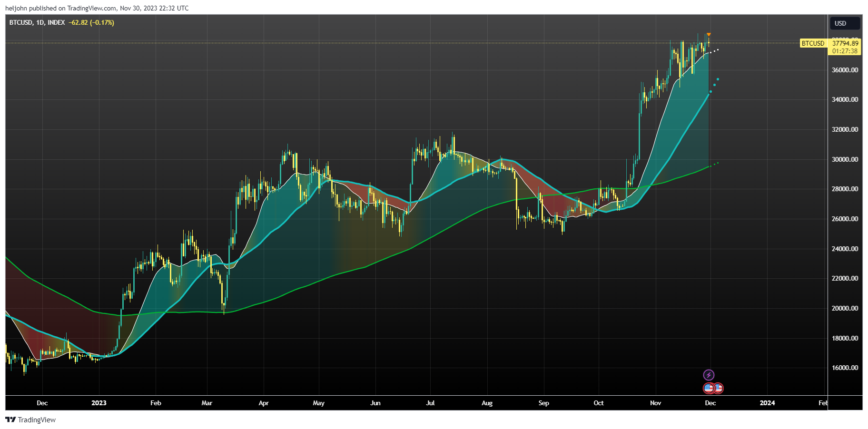Click the May label on time axis
This screenshot has width=868, height=429.
[x=318, y=403]
